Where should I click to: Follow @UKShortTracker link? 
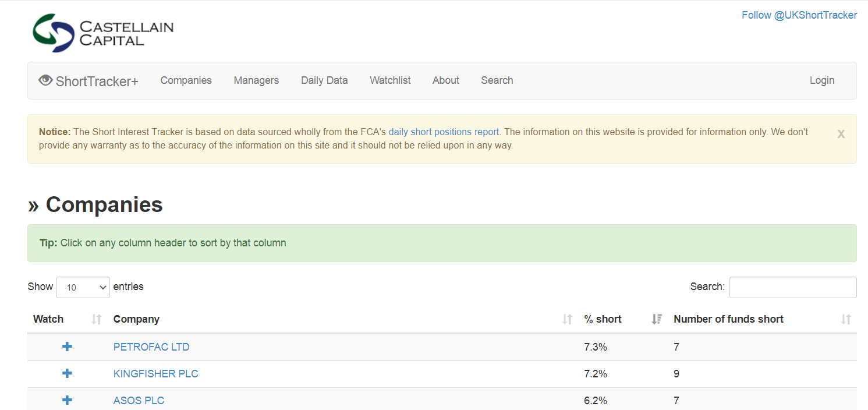[x=799, y=15]
